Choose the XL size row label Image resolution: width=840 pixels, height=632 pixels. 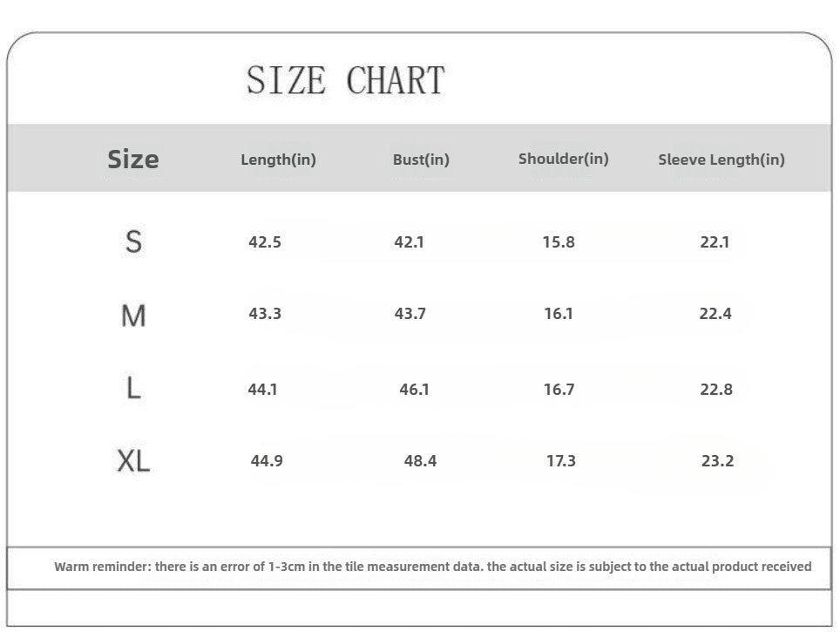[x=133, y=460]
